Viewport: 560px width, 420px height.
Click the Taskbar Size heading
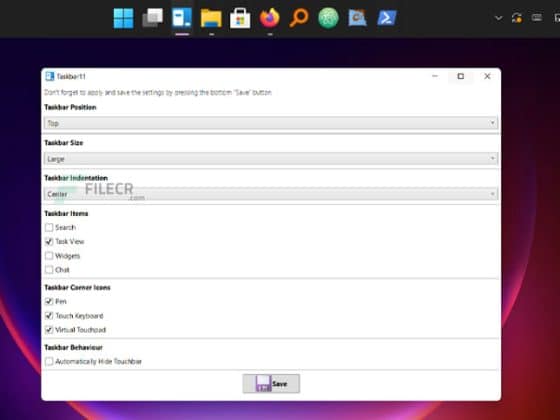click(64, 143)
